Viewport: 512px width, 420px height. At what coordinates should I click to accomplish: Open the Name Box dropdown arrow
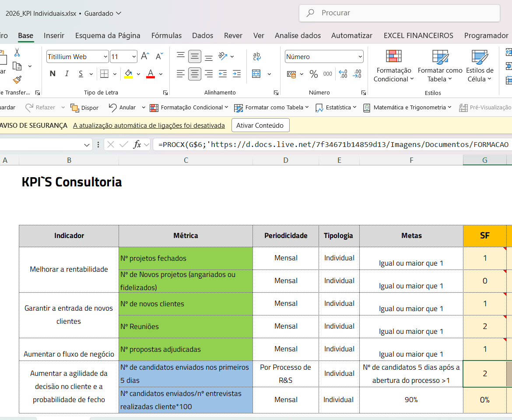(x=87, y=144)
